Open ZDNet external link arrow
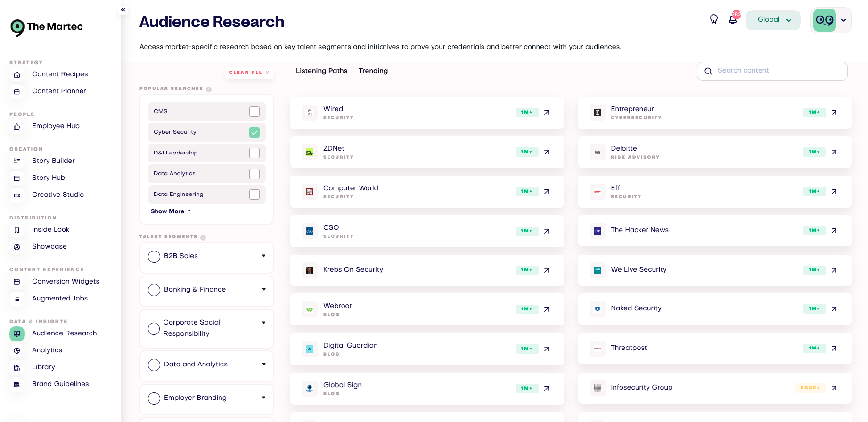This screenshot has width=868, height=422. [x=547, y=152]
